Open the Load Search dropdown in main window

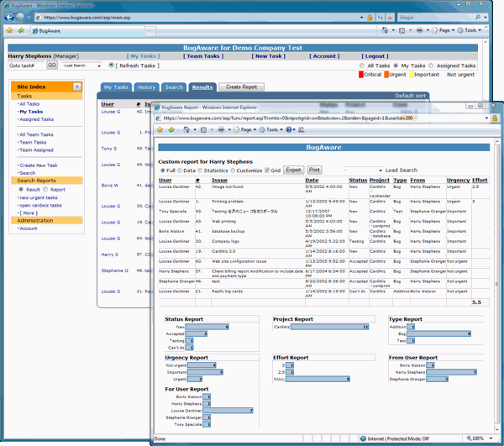(81, 66)
